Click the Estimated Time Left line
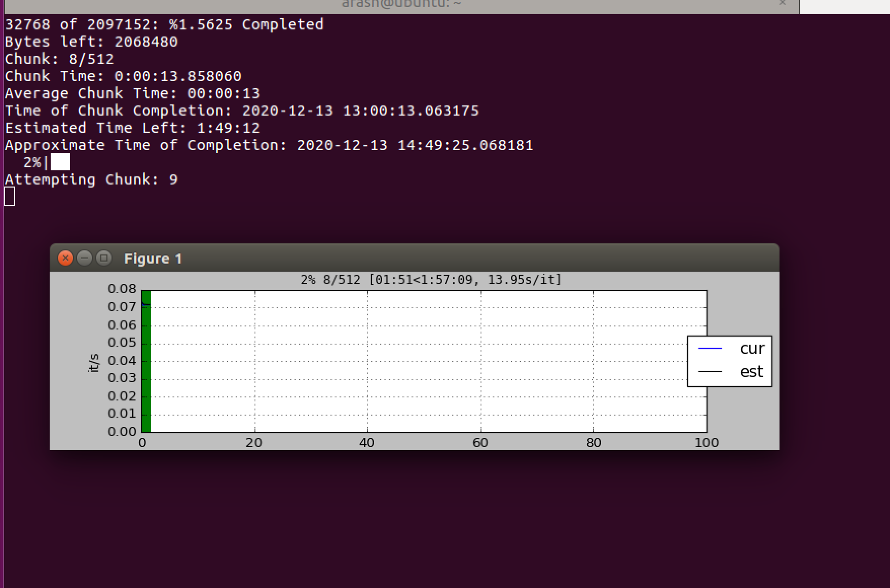The width and height of the screenshot is (890, 588). [x=132, y=127]
